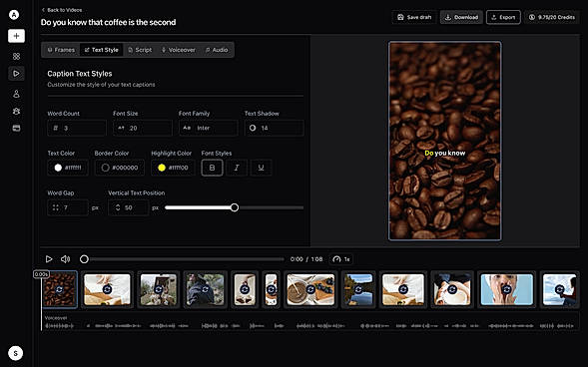Click the app logo at top of sidebar
The height and width of the screenshot is (367, 588).
coord(14,15)
